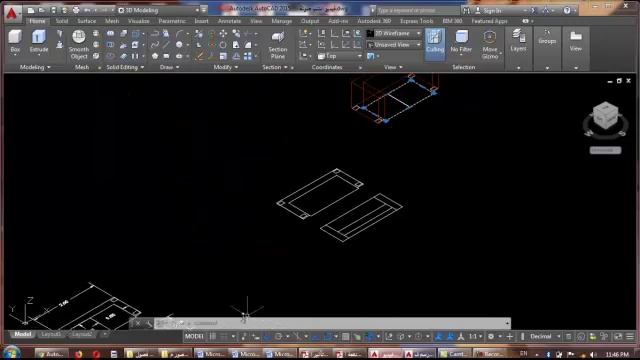Click the Autodesk Exchange X icon
640x360 pixels.
pyautogui.click(x=533, y=11)
